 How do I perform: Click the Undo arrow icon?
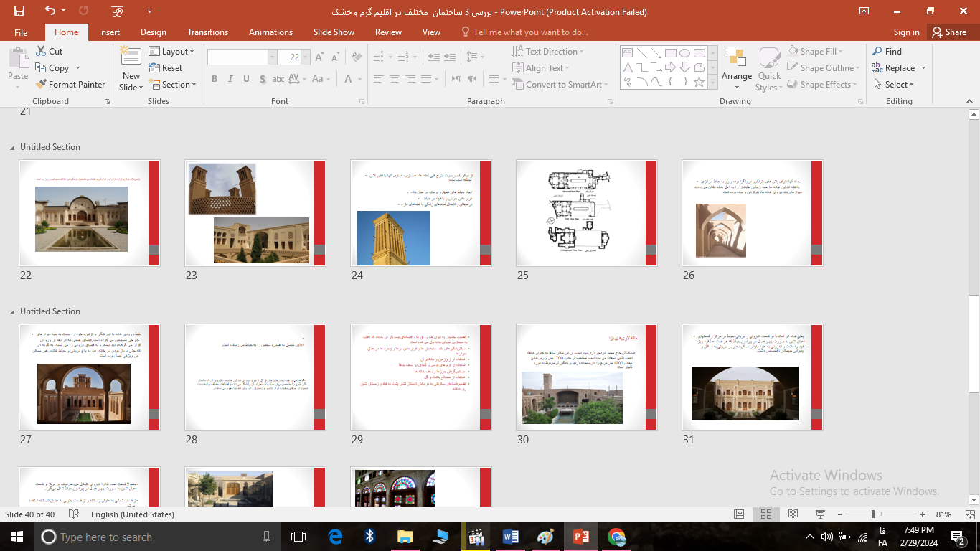(x=50, y=11)
